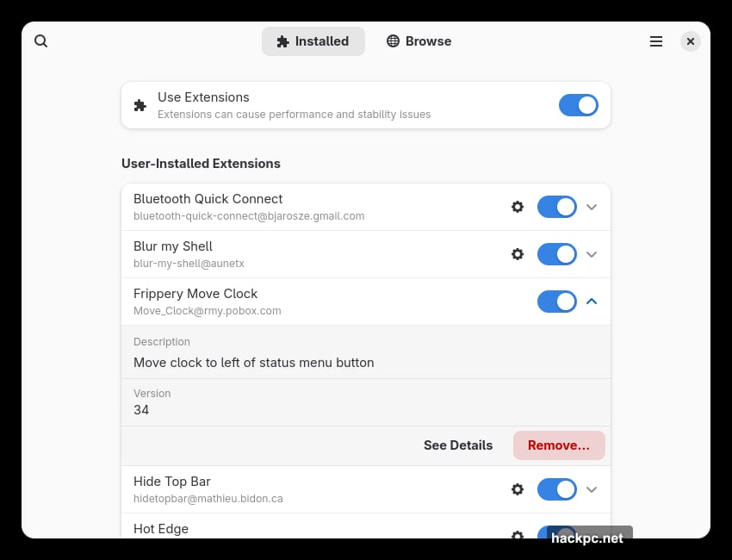Click the search magnifier icon

tap(41, 41)
